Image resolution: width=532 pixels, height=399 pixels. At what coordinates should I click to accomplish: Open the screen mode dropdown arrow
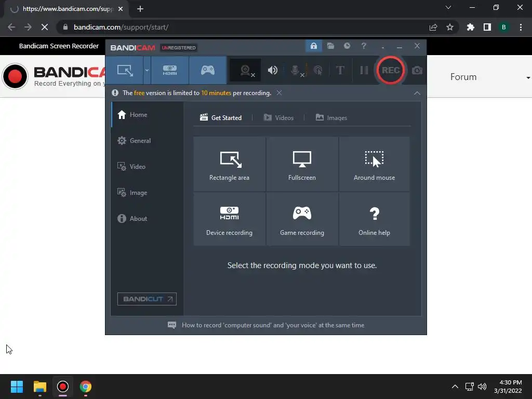point(147,70)
